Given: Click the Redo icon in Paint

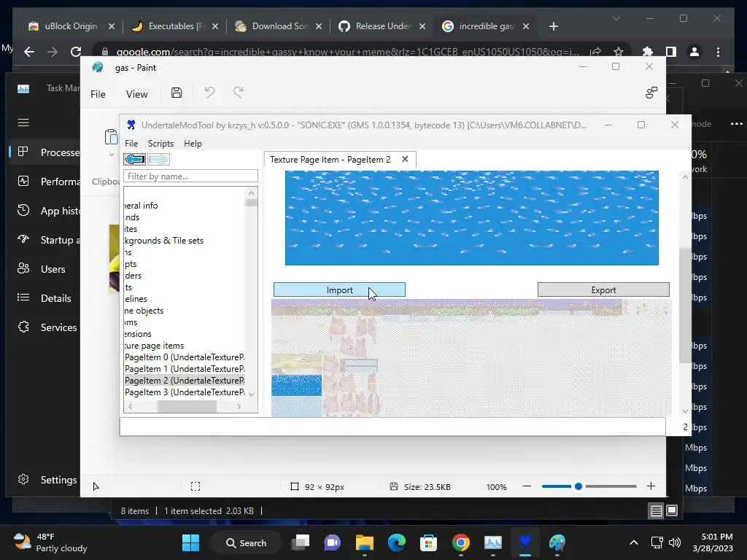Looking at the screenshot, I should (x=239, y=93).
